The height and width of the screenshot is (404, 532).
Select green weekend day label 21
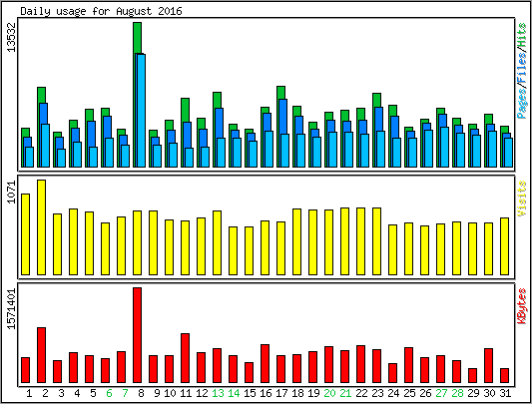click(x=345, y=393)
